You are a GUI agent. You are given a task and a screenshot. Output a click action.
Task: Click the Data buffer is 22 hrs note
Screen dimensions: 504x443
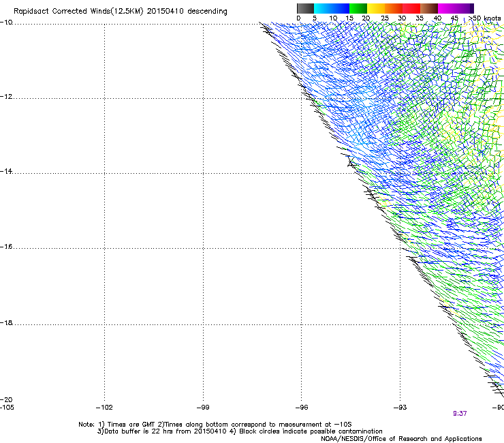pos(161,431)
